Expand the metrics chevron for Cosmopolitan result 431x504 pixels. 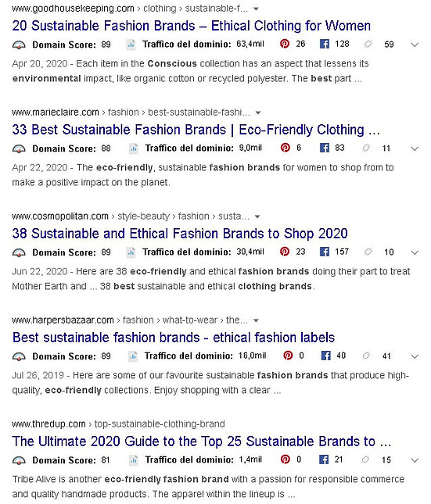(x=415, y=252)
